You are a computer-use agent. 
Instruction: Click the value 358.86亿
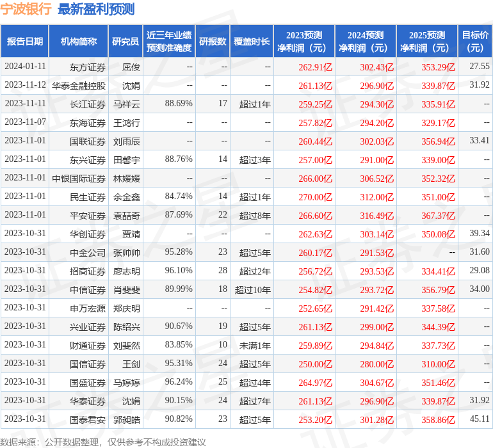point(438,419)
